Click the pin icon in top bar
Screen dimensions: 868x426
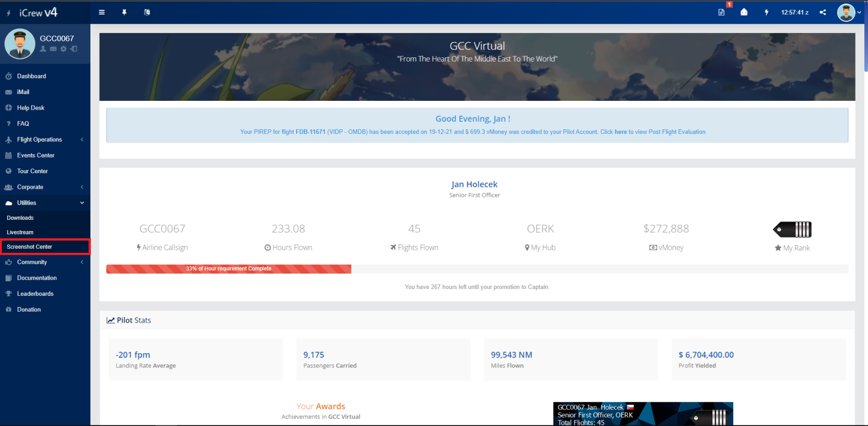(x=125, y=12)
